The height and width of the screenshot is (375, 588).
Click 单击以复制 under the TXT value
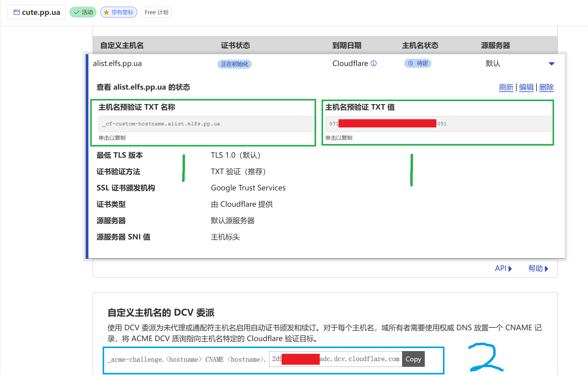pyautogui.click(x=339, y=138)
